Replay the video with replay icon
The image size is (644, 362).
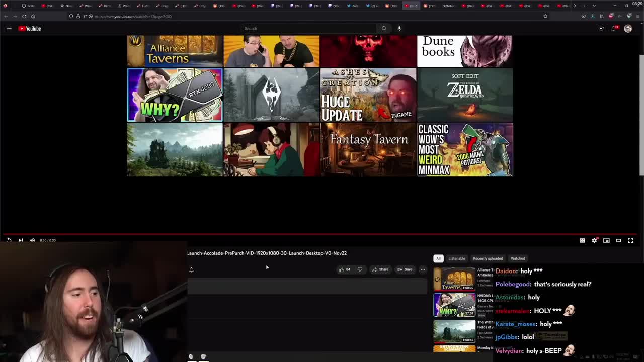[9, 240]
